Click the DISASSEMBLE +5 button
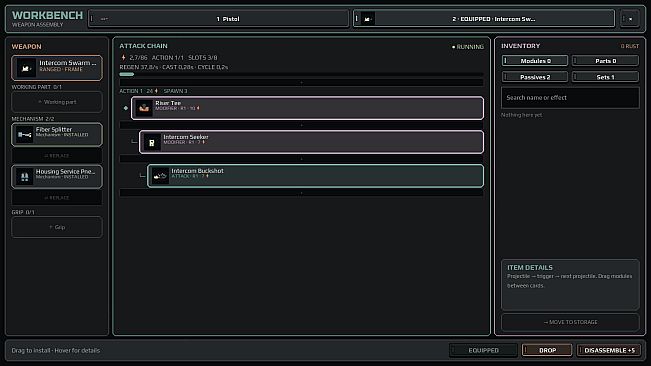 pos(609,350)
